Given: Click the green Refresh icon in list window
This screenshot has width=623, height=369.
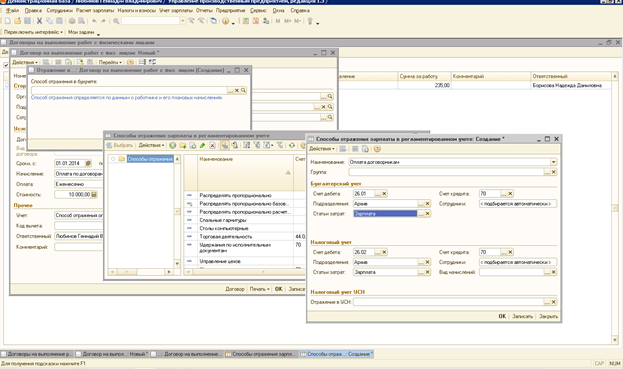Looking at the screenshot, I should point(292,145).
